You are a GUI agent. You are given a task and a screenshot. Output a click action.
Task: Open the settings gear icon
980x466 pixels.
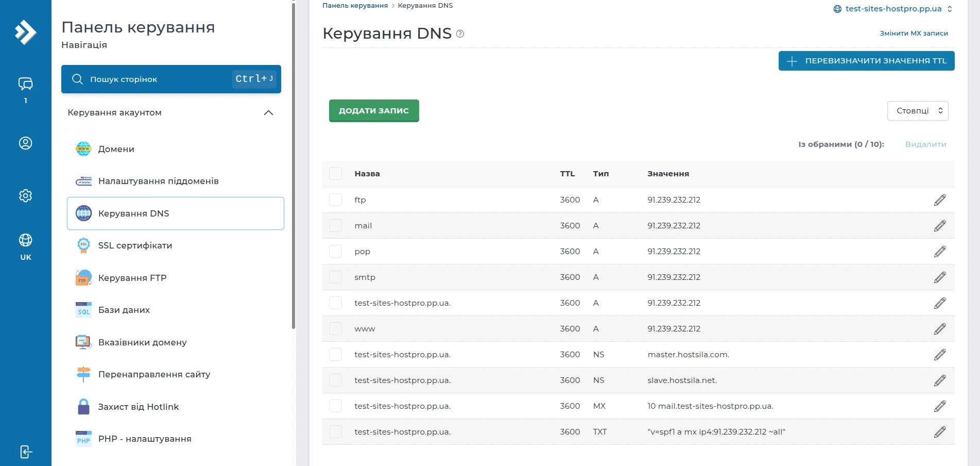(x=25, y=196)
